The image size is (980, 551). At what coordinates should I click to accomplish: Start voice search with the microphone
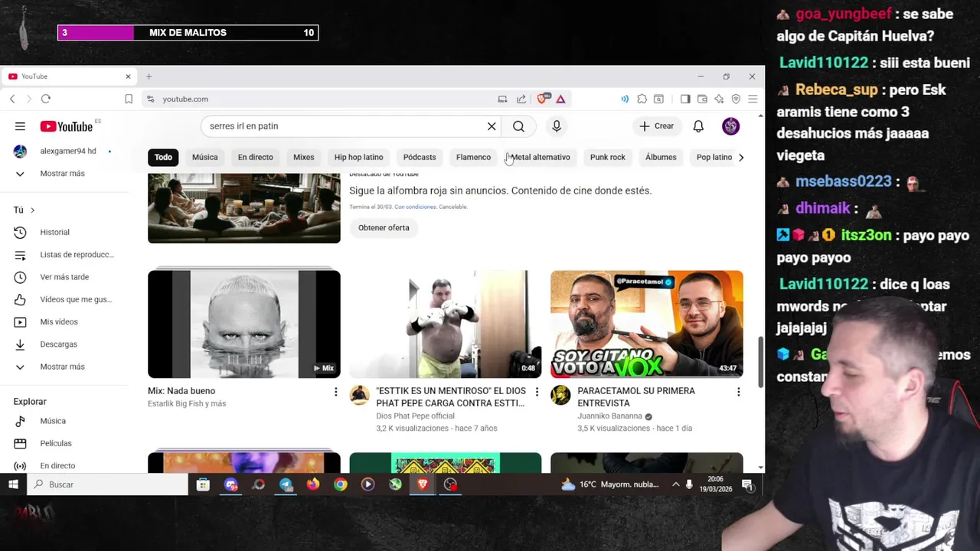pos(557,126)
